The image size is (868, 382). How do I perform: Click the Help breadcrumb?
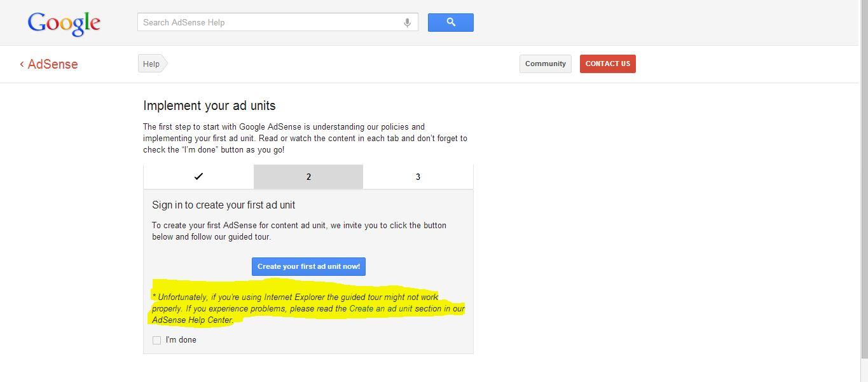point(153,64)
